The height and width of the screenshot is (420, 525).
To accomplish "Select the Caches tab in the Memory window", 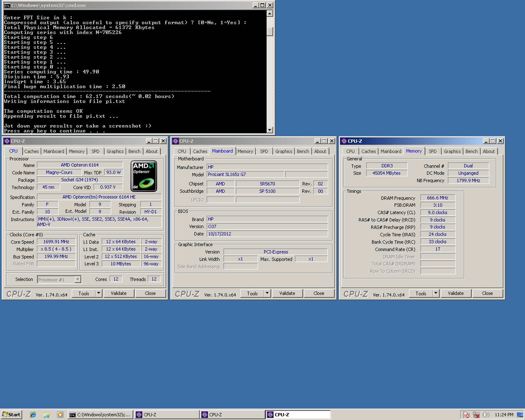I will 368,151.
